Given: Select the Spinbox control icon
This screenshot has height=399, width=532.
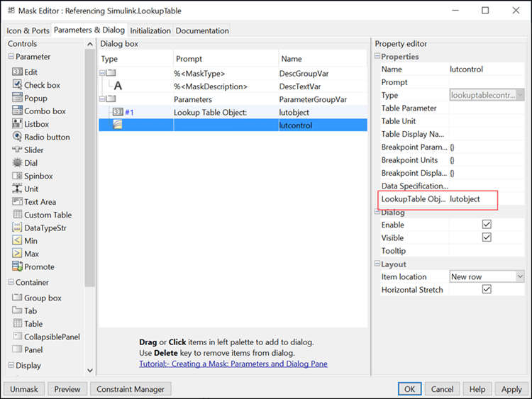Looking at the screenshot, I should [x=17, y=176].
